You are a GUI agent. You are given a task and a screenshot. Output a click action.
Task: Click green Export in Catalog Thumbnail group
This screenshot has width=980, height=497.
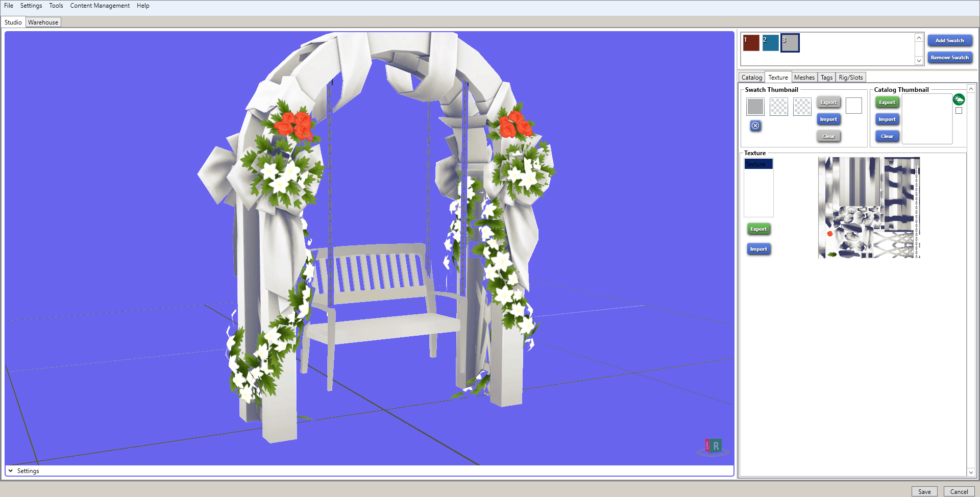point(887,103)
